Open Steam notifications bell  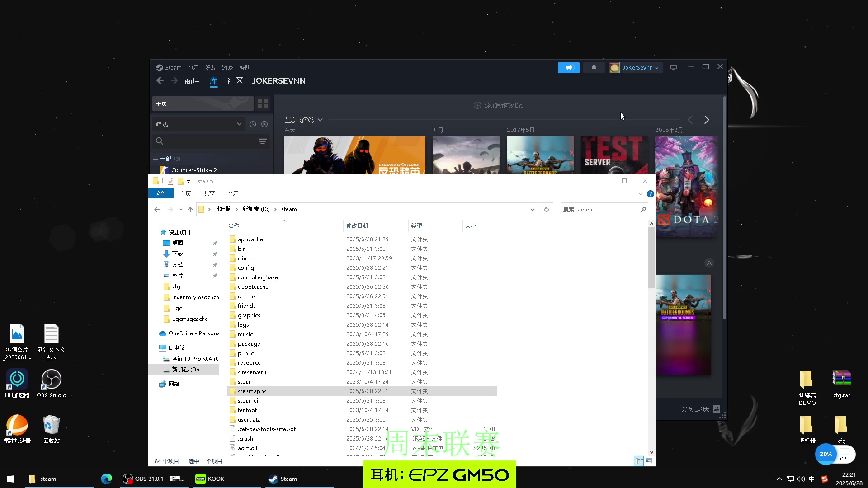(x=594, y=68)
